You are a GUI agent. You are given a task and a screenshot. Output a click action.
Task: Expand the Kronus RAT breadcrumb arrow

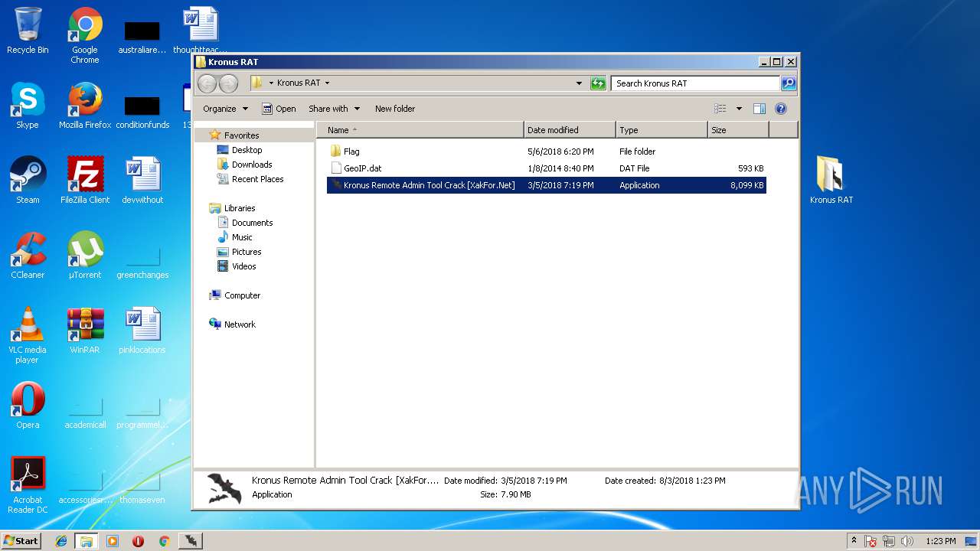point(327,83)
